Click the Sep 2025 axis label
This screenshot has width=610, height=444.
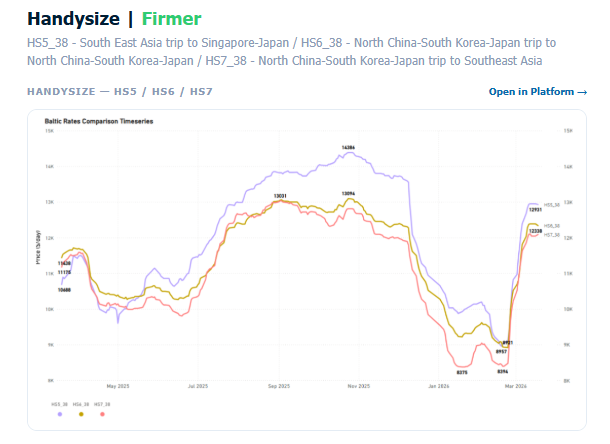tap(279, 386)
